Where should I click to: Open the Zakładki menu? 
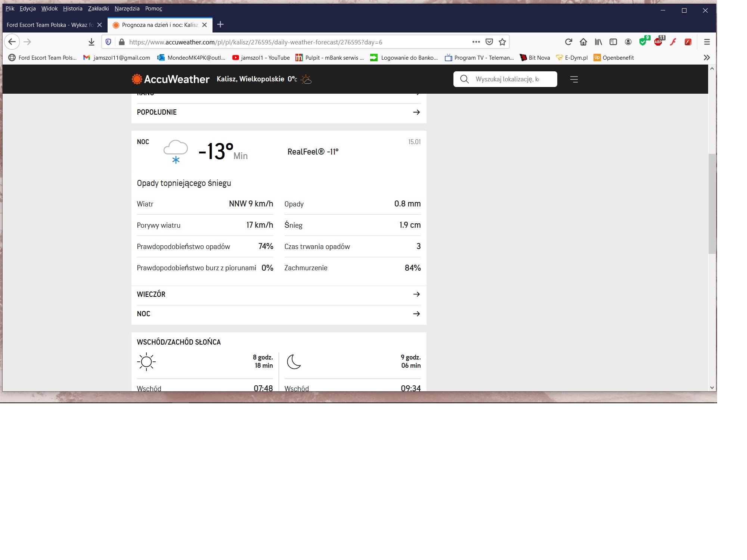pyautogui.click(x=98, y=9)
